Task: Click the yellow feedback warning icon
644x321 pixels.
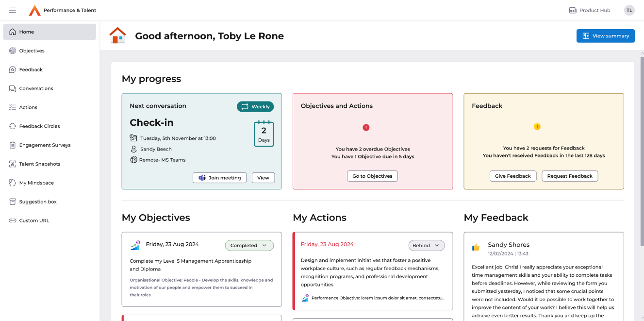Action: [537, 127]
